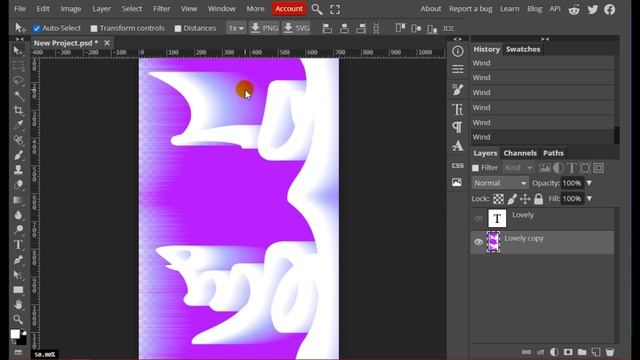The image size is (640, 360).
Task: Click the search magnifier in menu bar
Action: pos(317,9)
